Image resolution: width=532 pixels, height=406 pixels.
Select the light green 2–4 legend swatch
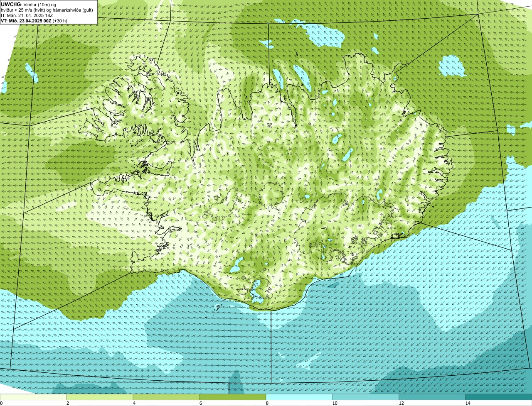[100, 397]
